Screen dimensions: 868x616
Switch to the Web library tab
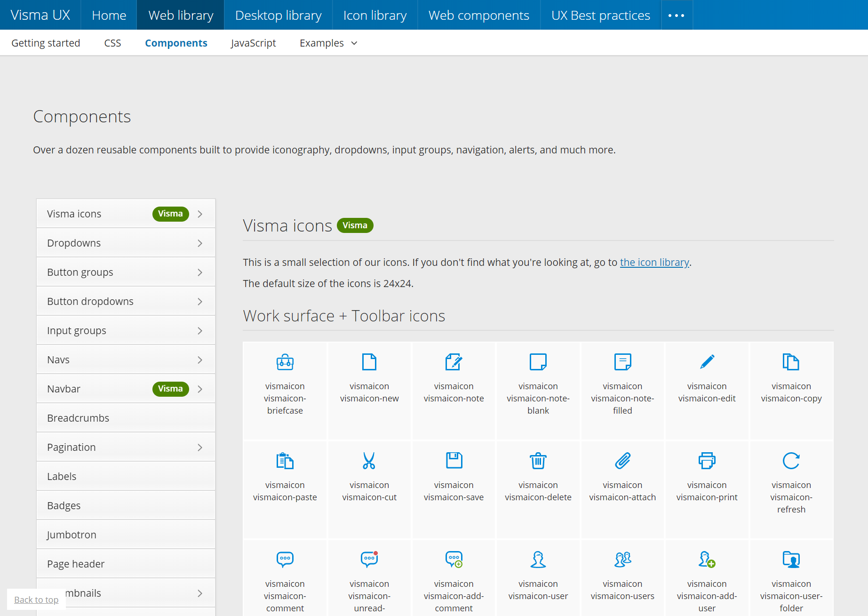181,15
